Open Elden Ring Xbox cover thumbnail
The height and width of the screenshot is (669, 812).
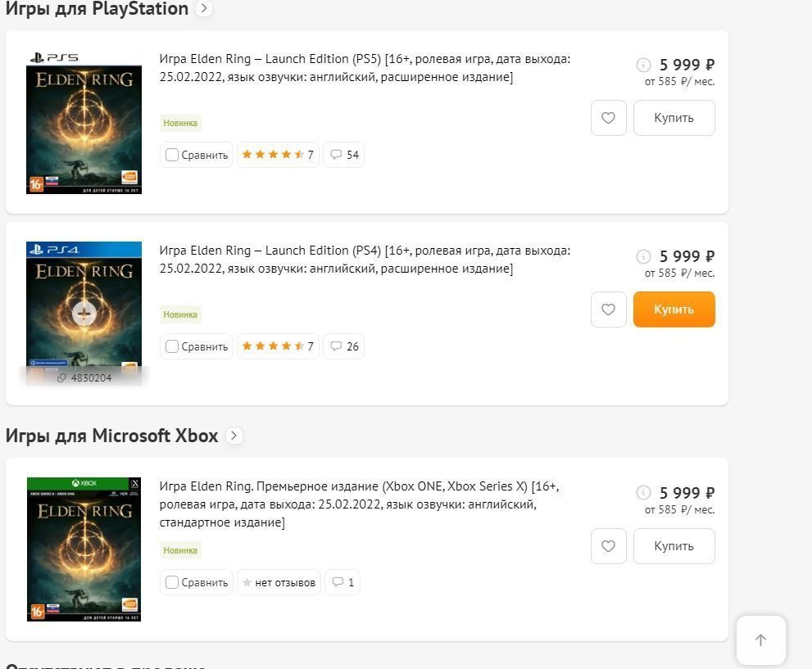[x=84, y=549]
